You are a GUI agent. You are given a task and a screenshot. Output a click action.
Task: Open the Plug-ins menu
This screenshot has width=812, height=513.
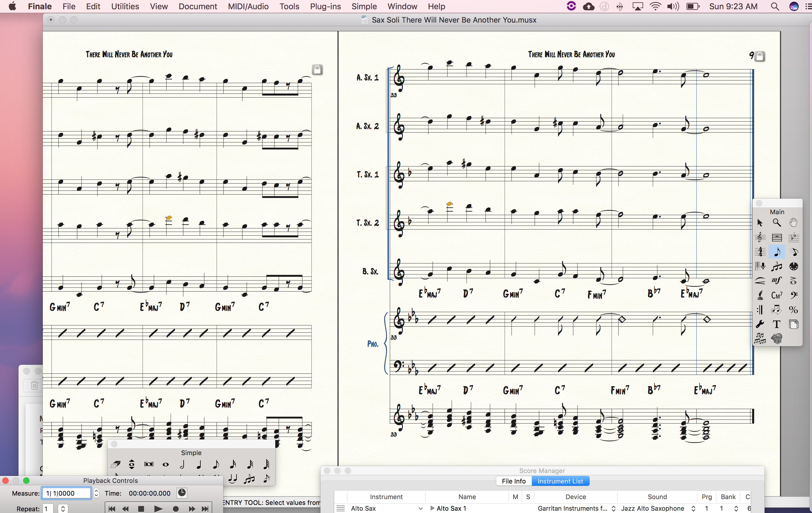coord(325,6)
